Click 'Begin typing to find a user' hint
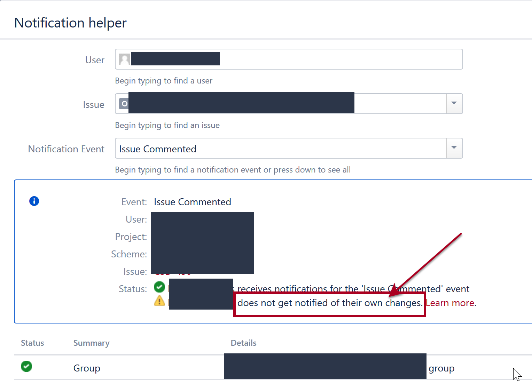The width and height of the screenshot is (532, 392). tap(164, 81)
